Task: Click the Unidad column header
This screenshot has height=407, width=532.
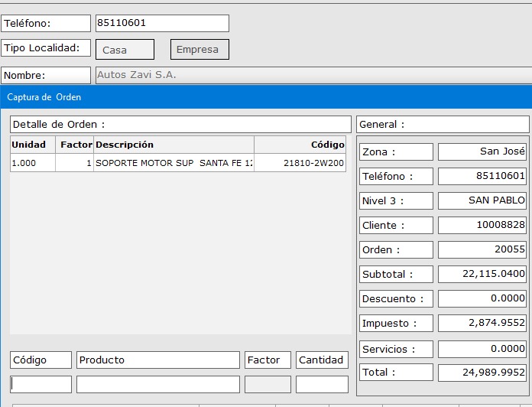Action: 32,145
